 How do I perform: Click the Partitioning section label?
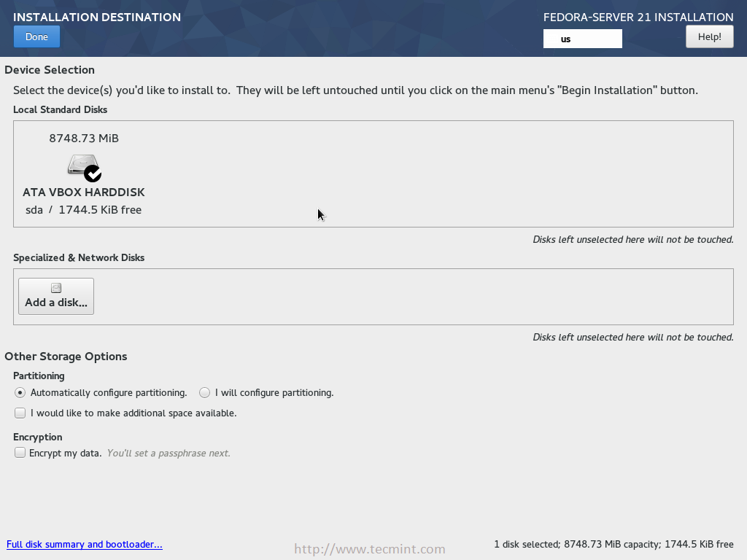click(x=39, y=376)
